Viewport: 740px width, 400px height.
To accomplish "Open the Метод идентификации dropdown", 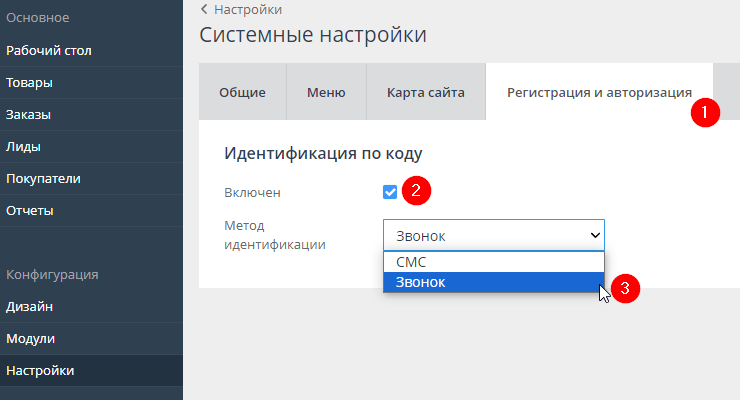I will tap(493, 235).
